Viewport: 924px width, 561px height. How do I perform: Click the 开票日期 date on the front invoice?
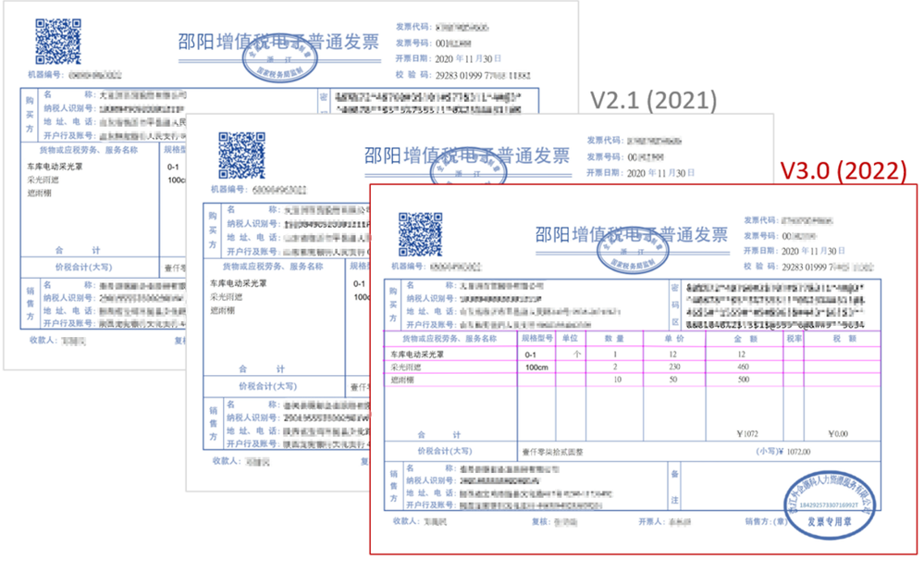pyautogui.click(x=813, y=251)
